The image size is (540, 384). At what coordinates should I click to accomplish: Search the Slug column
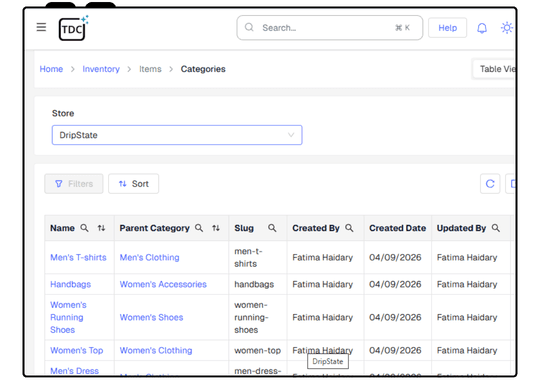coord(272,228)
